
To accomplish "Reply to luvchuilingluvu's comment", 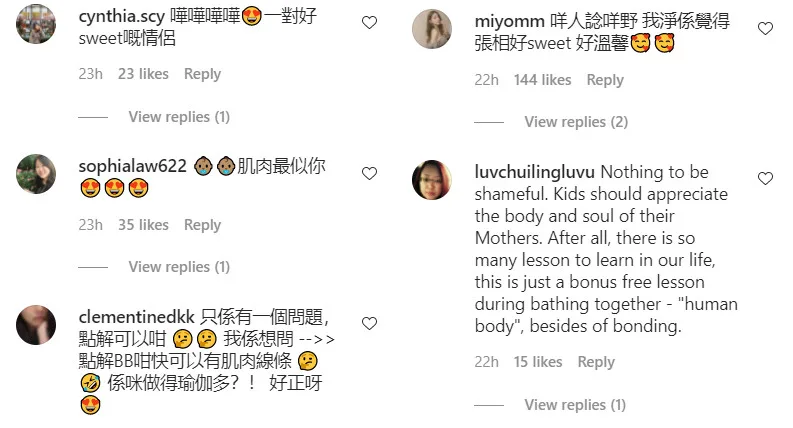I will 596,362.
